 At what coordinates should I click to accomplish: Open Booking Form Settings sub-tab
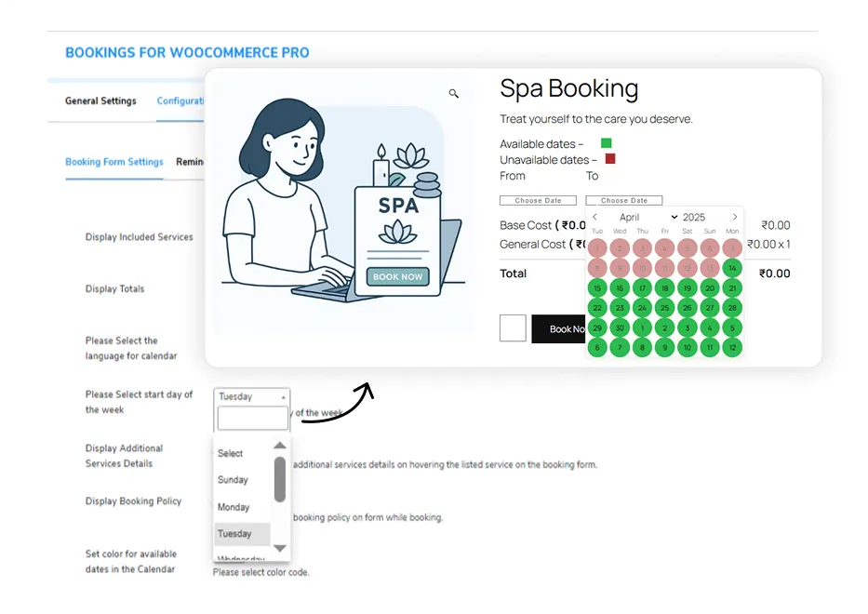[114, 162]
